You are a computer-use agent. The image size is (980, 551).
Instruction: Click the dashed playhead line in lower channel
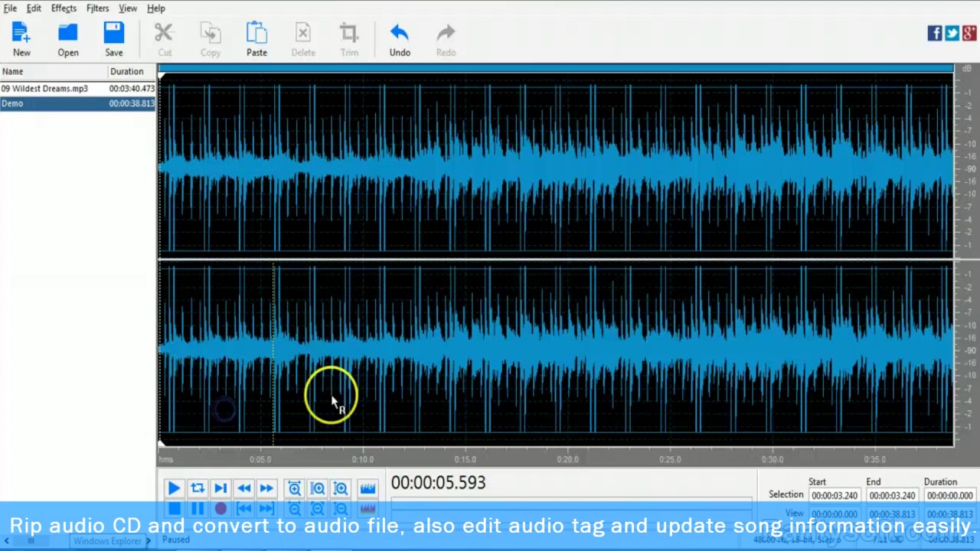click(x=273, y=352)
